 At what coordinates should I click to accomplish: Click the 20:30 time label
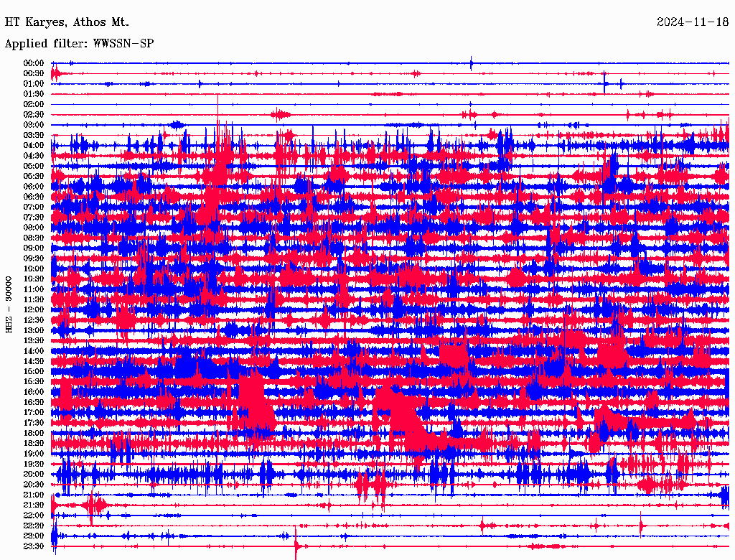[34, 485]
